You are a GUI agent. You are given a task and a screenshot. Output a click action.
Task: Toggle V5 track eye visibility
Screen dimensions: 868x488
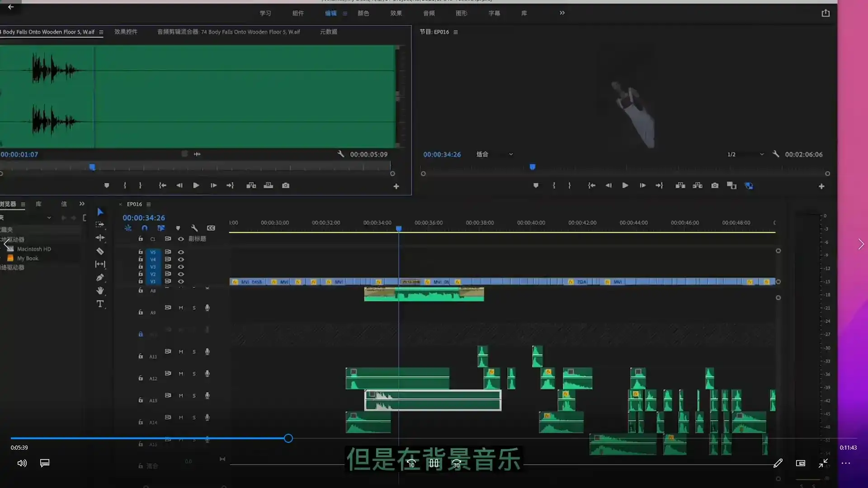click(x=181, y=252)
